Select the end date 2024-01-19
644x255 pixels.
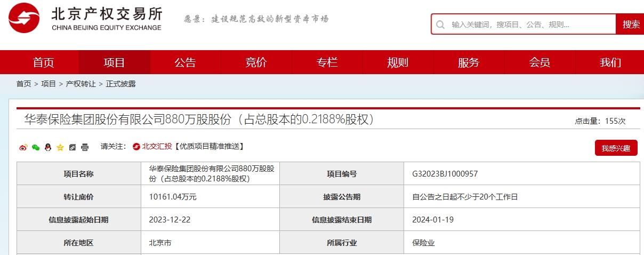coord(433,219)
